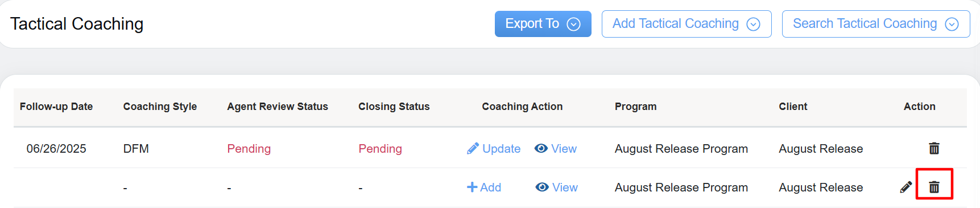This screenshot has width=980, height=208.
Task: Click the Coaching Style column header
Action: point(160,107)
